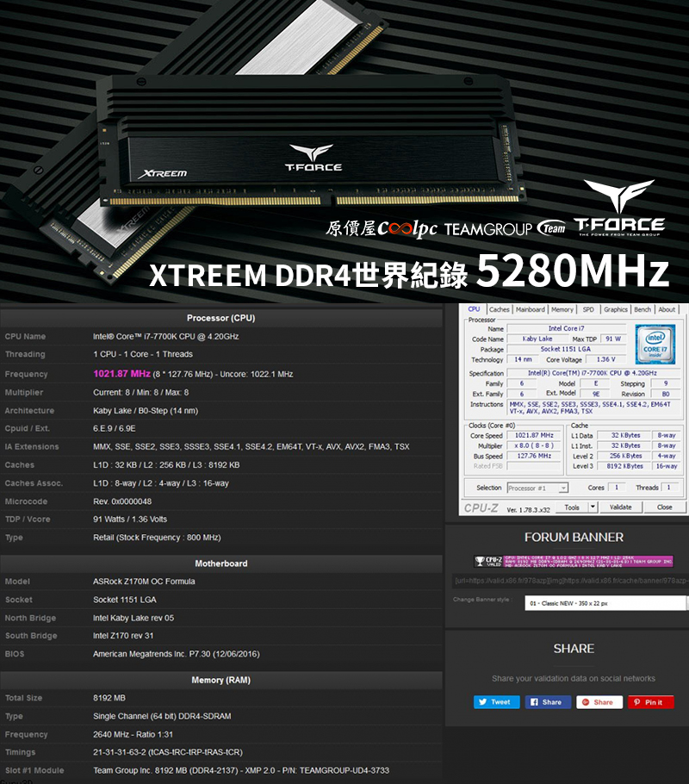The height and width of the screenshot is (784, 689).
Task: Click 'Current: 8 / Min: 8 / Max: 8'
Action: (x=141, y=393)
